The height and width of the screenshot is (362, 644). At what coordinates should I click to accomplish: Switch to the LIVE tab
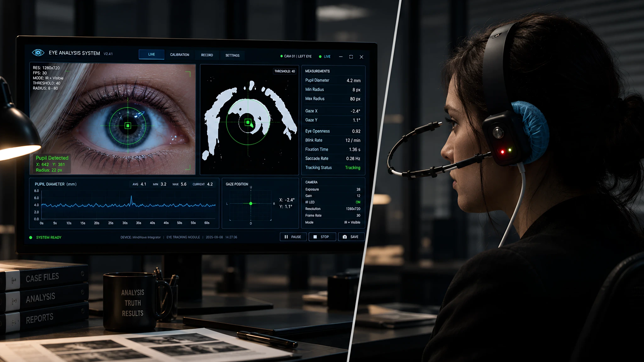pos(152,54)
